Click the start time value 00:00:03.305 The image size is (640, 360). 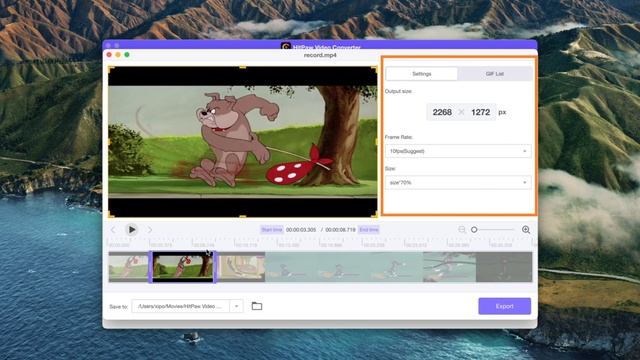click(x=301, y=230)
